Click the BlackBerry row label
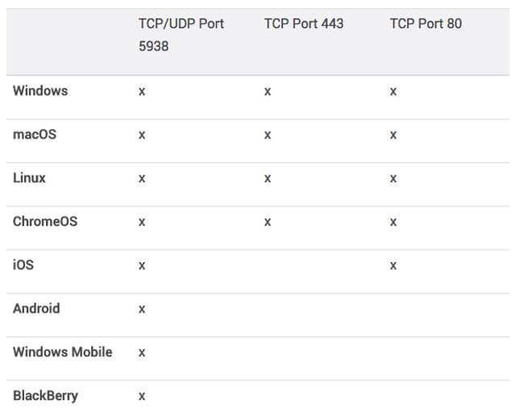Image resolution: width=516 pixels, height=420 pixels. tap(45, 395)
